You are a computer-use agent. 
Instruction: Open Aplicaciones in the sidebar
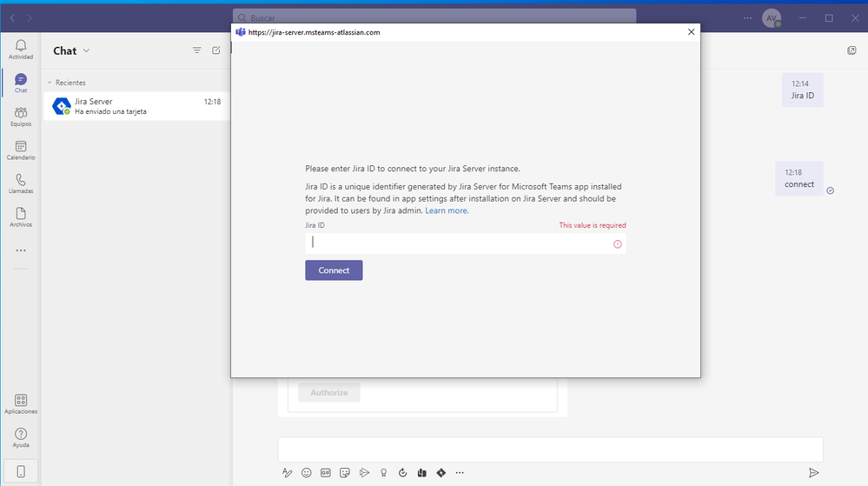tap(21, 404)
